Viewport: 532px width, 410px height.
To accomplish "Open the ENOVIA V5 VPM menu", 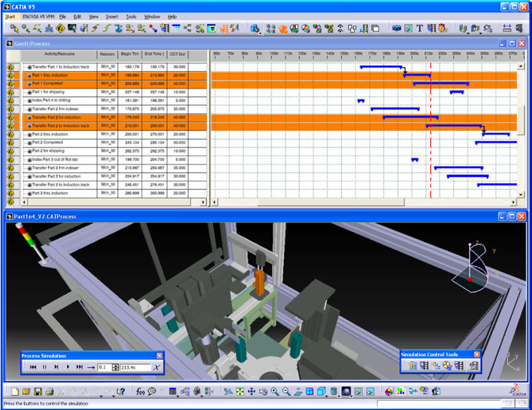I will pyautogui.click(x=39, y=17).
